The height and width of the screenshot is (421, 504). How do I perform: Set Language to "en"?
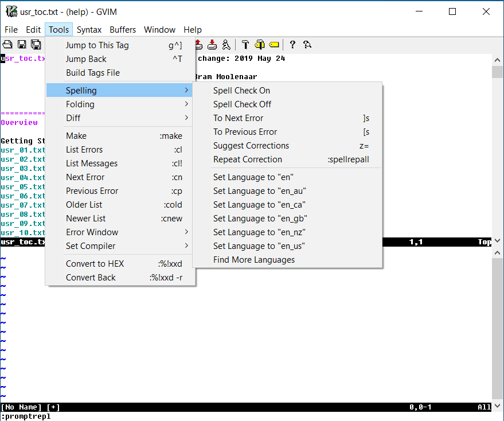[x=287, y=177]
